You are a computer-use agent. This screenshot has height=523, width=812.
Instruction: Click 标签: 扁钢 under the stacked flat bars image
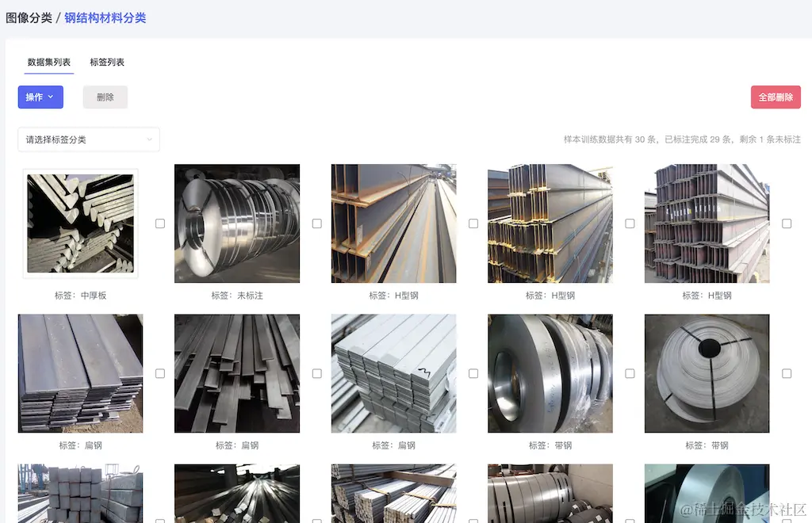point(80,445)
